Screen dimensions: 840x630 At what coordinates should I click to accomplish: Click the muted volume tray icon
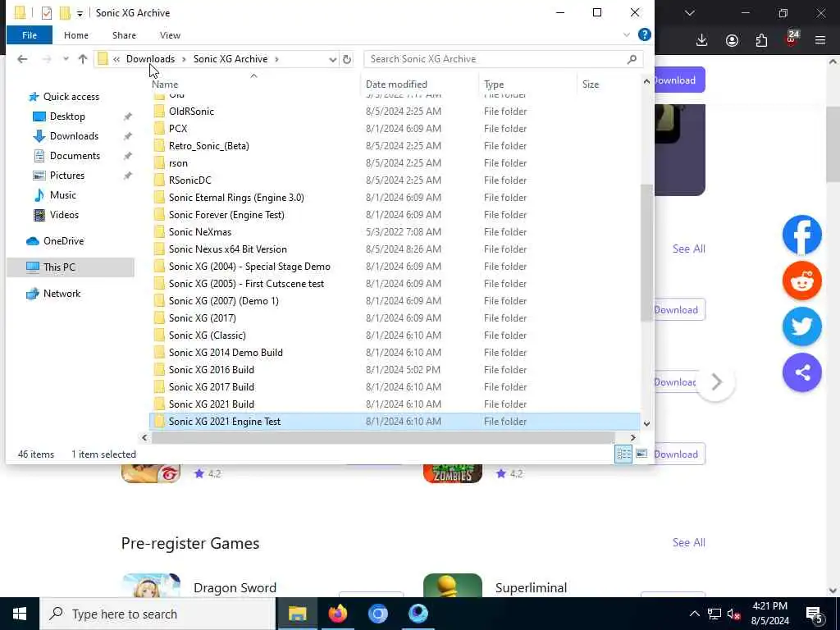click(x=734, y=614)
